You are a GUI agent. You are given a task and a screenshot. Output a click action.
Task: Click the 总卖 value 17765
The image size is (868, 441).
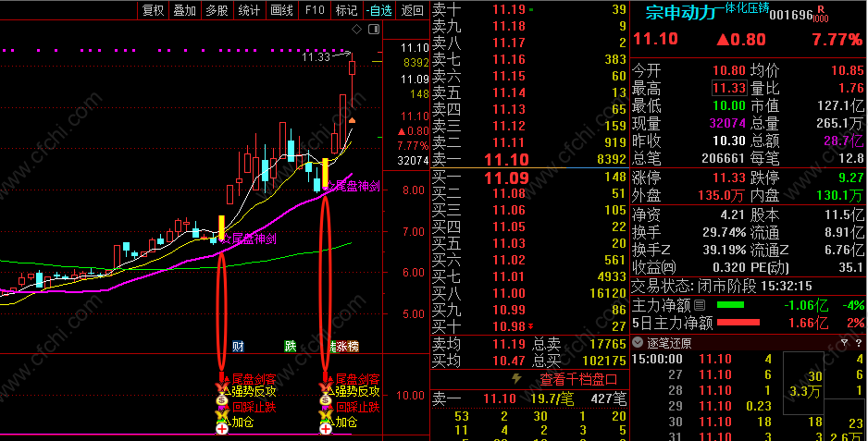pyautogui.click(x=608, y=344)
